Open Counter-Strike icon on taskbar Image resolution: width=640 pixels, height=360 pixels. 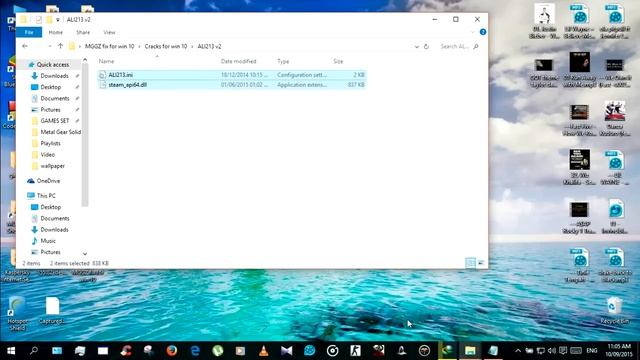pyautogui.click(x=356, y=351)
